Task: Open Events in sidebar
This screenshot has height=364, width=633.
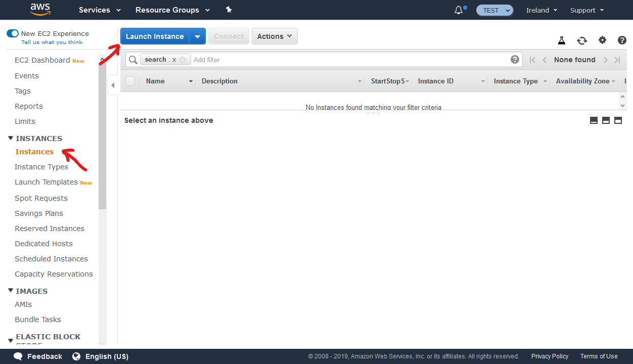Action: [27, 76]
